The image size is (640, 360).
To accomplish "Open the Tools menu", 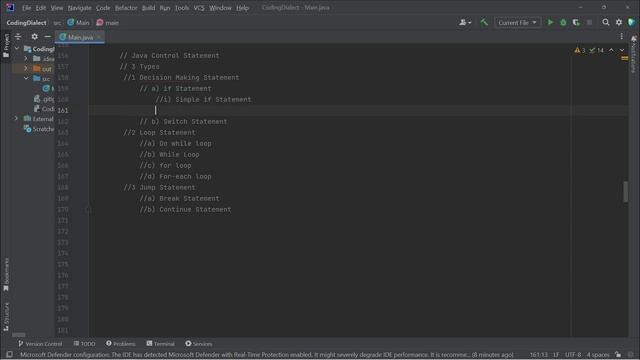I will 182,8.
